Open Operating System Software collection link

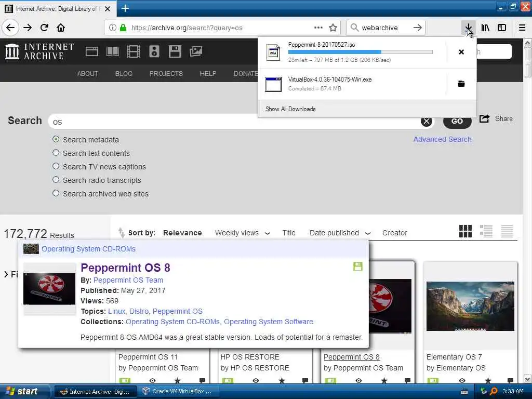point(269,322)
